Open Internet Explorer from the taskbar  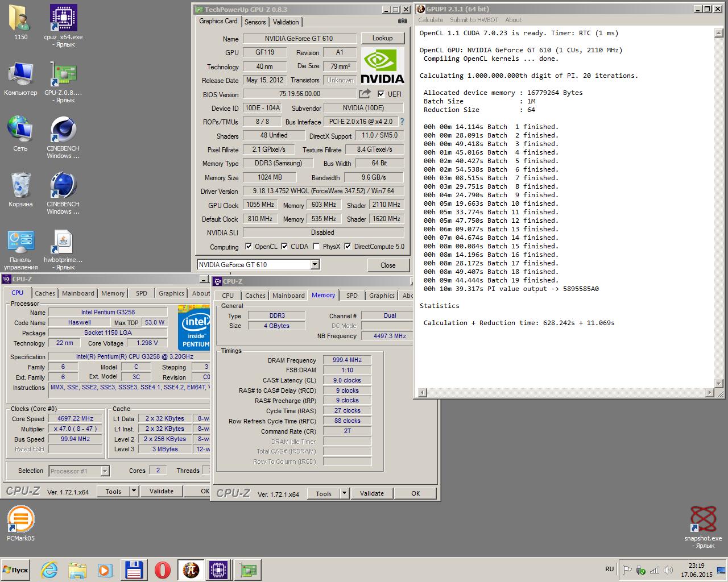coord(49,569)
